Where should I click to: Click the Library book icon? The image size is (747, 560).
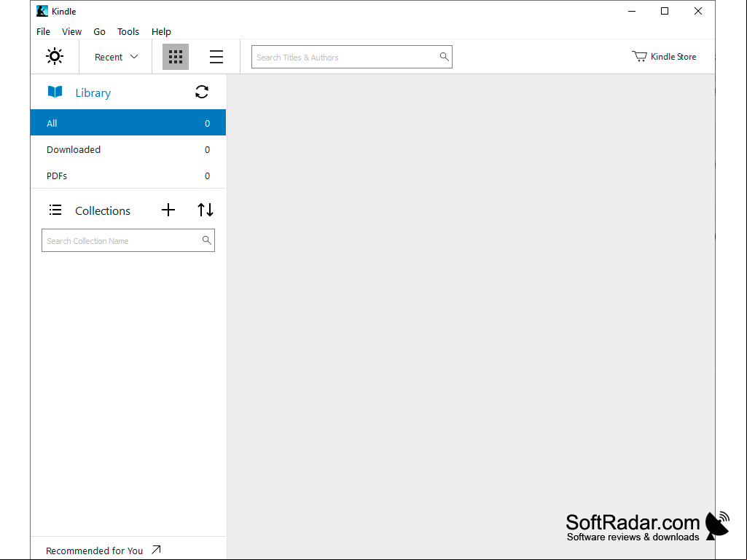coord(55,92)
